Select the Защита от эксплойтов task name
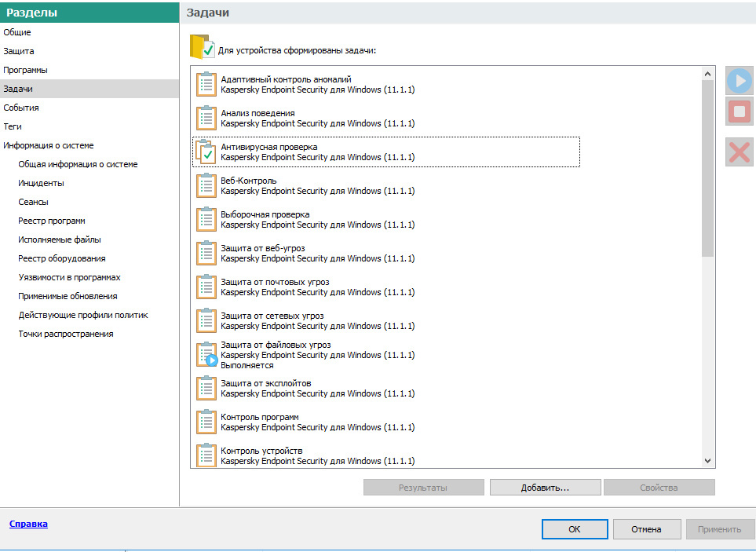Viewport: 756px width, 552px height. tap(265, 383)
